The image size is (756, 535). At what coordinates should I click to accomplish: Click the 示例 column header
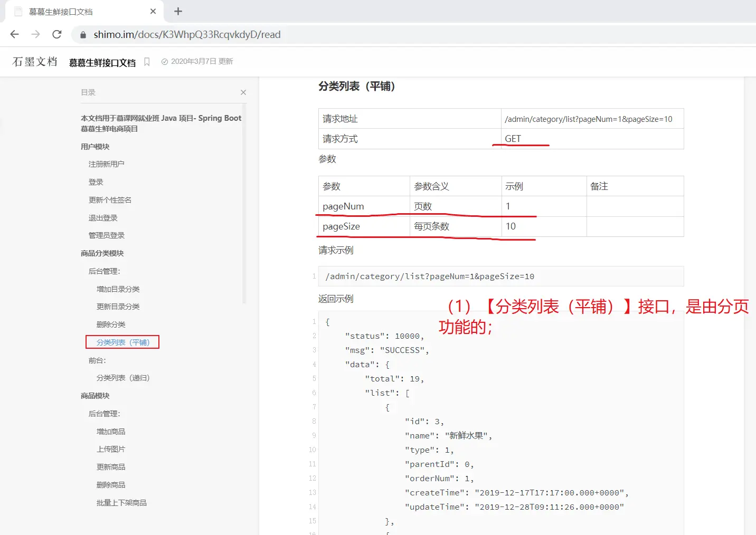tap(544, 186)
